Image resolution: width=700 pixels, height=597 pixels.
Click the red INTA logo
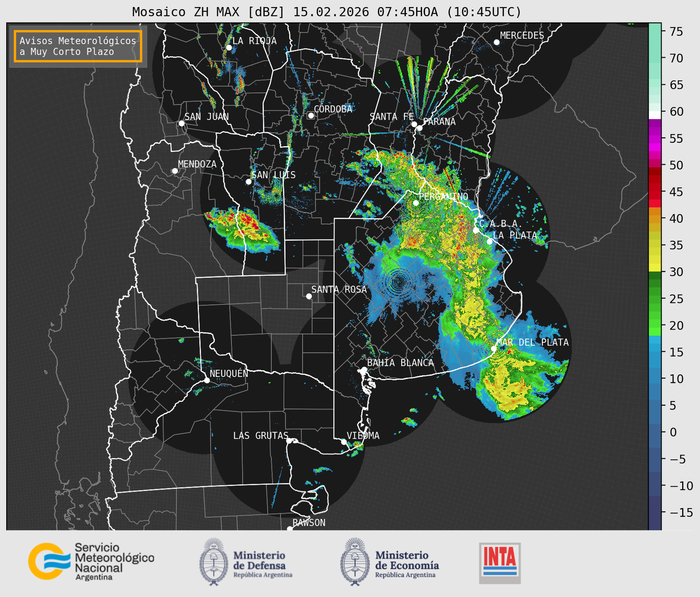[x=500, y=563]
